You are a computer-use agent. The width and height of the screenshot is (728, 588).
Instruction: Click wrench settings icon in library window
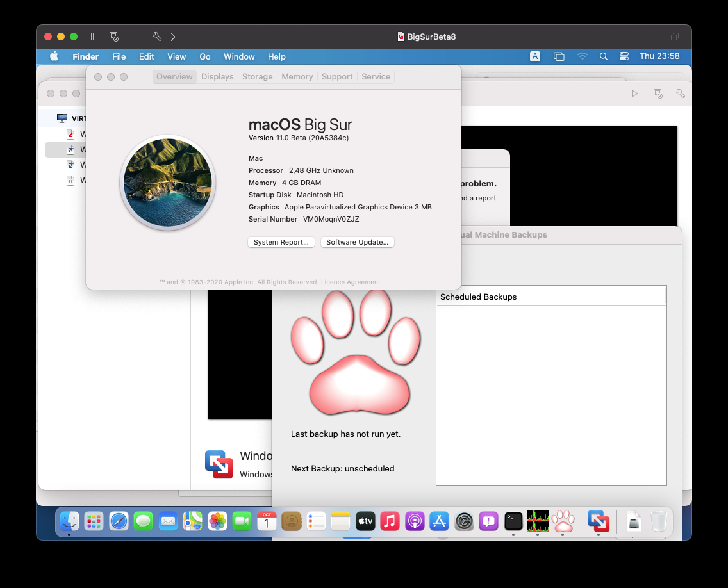click(680, 94)
